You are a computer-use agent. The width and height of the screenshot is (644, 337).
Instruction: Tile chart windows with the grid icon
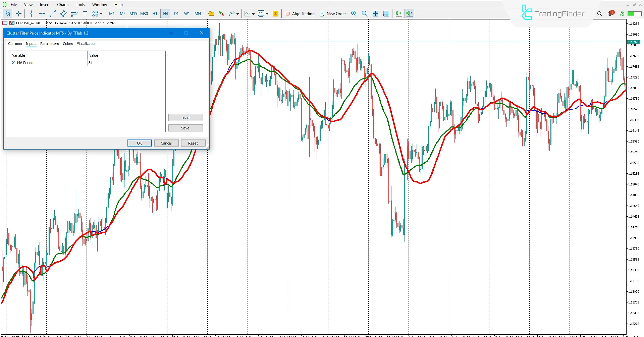point(375,13)
